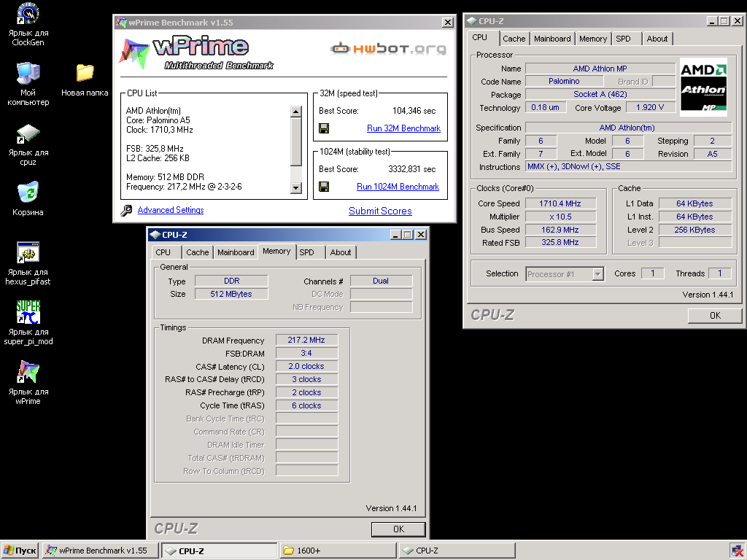The width and height of the screenshot is (747, 560).
Task: Run the 1024M Benchmark
Action: click(x=398, y=187)
